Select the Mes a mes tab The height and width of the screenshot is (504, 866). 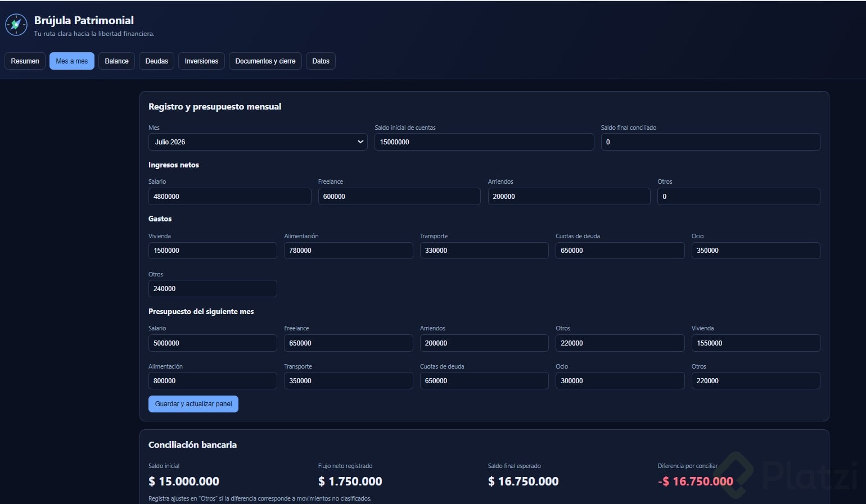72,61
